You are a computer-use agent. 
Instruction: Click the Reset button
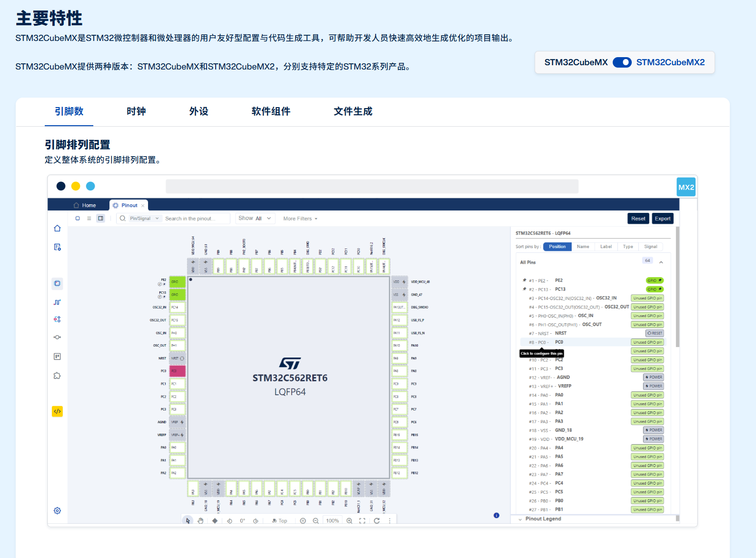(x=638, y=219)
